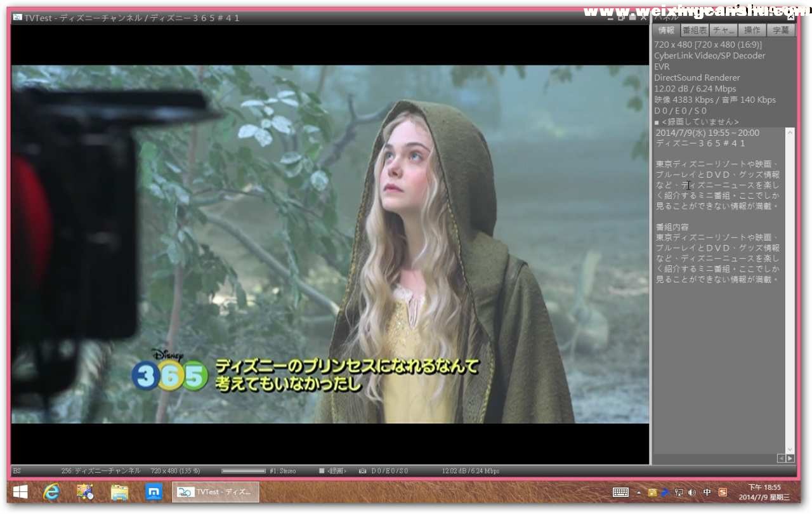The image size is (812, 514).
Task: Click the camera capture icon in status bar
Action: (x=362, y=471)
